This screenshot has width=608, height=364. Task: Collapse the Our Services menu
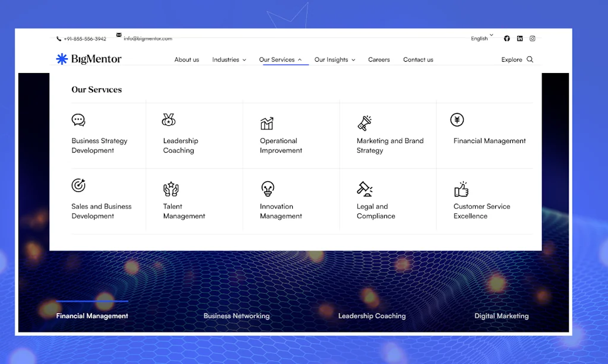click(278, 59)
